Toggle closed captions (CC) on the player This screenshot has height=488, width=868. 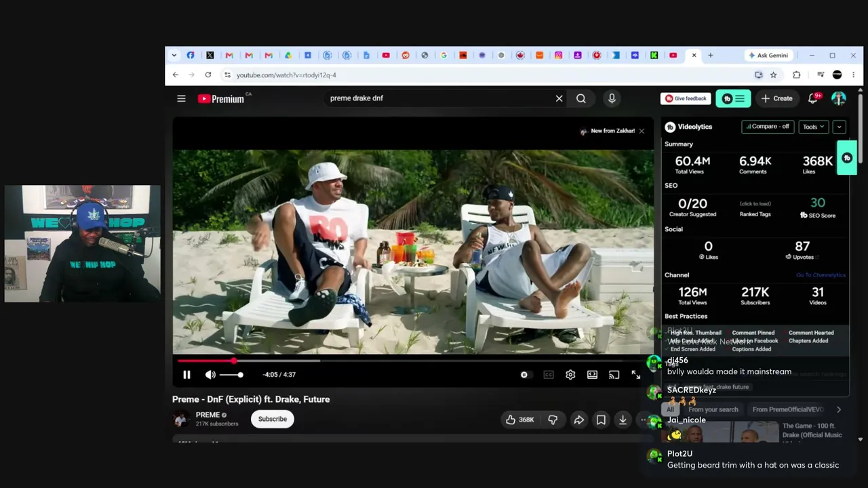tap(549, 375)
